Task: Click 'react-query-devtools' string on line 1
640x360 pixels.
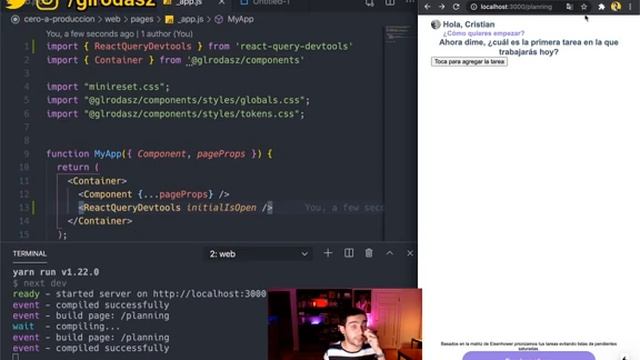Action: point(294,47)
